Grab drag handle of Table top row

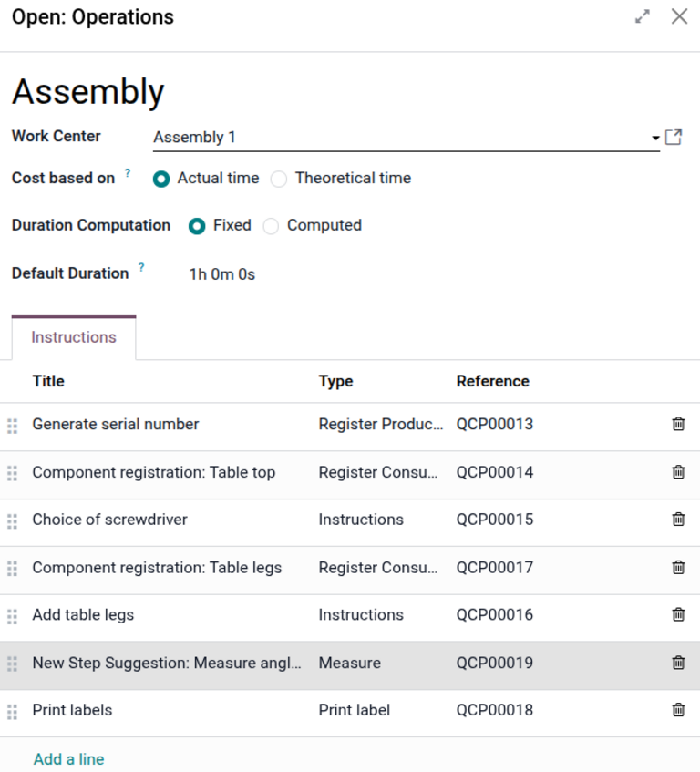click(13, 474)
